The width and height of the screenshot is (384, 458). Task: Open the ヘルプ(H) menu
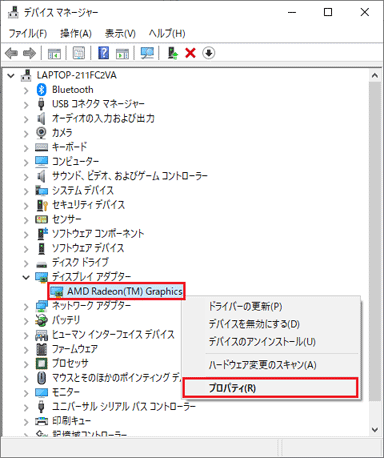167,33
